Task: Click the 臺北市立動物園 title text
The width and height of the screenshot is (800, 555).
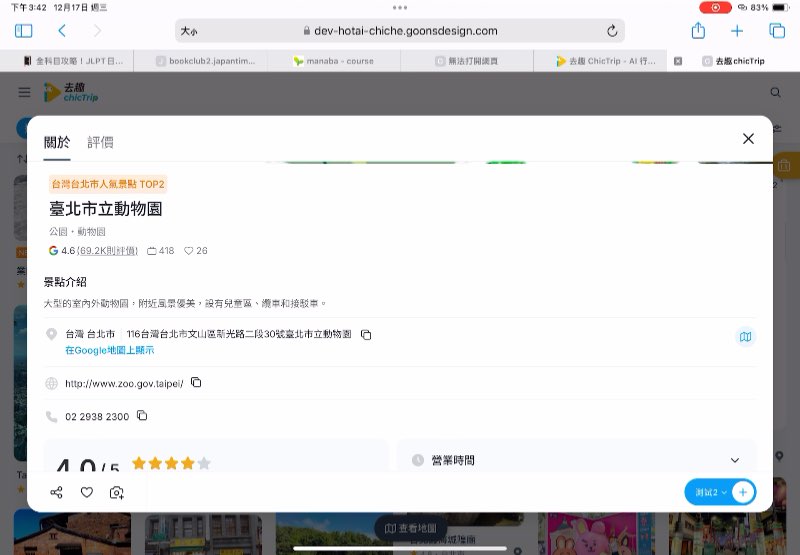Action: click(106, 209)
